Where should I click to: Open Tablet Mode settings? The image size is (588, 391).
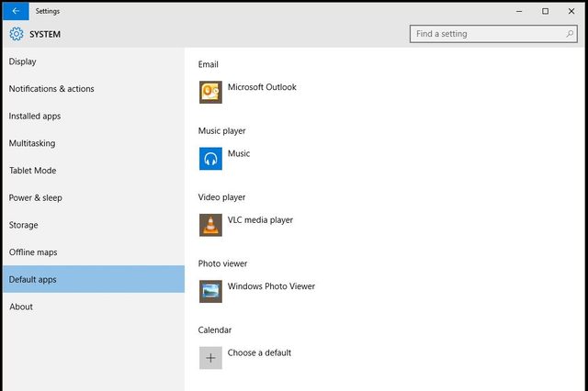(x=94, y=171)
